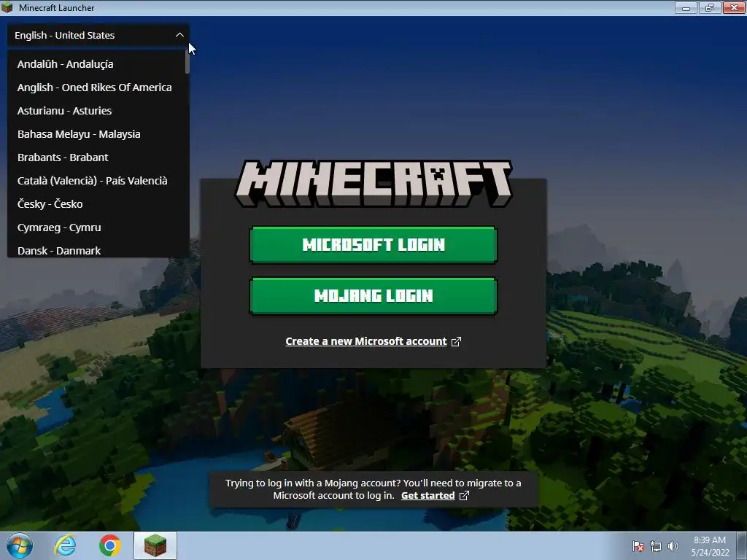Open Create a new Microsoft account link

point(366,341)
